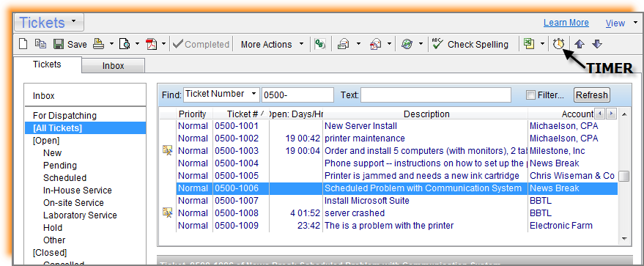Click the fax/printer document icon
The width and height of the screenshot is (644, 266).
point(344,44)
